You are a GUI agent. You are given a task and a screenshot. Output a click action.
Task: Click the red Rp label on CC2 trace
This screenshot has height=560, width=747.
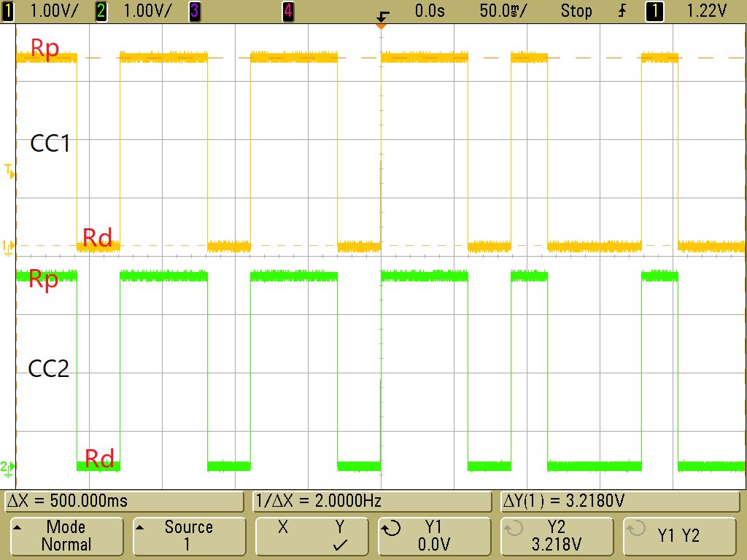coord(43,279)
